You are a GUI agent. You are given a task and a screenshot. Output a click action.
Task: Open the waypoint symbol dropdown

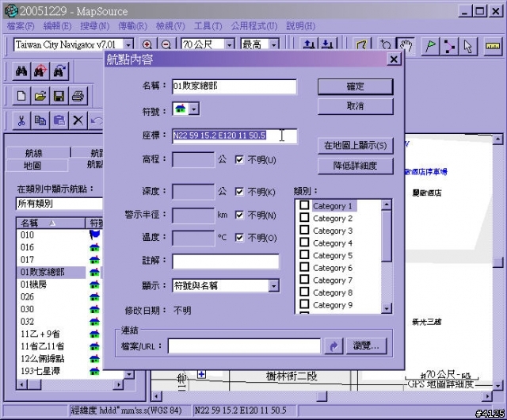coord(193,109)
